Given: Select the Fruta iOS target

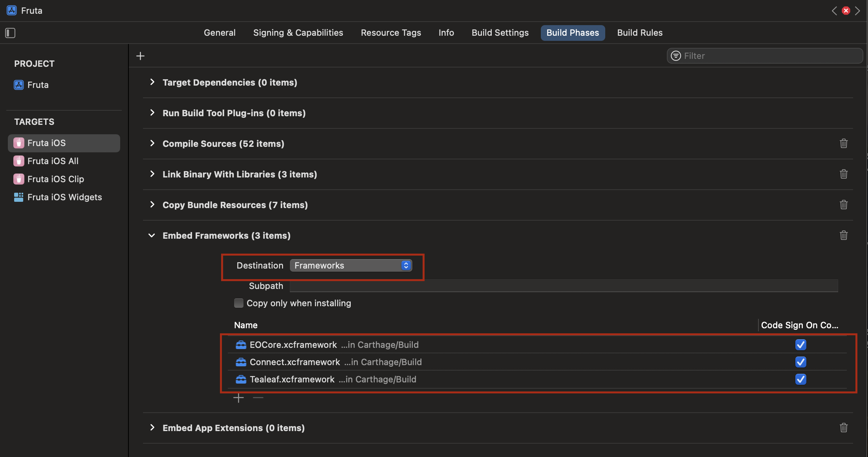Looking at the screenshot, I should point(64,143).
